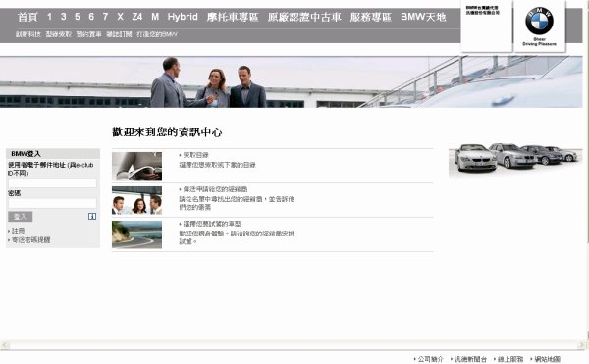Open the M series menu item

pos(155,17)
